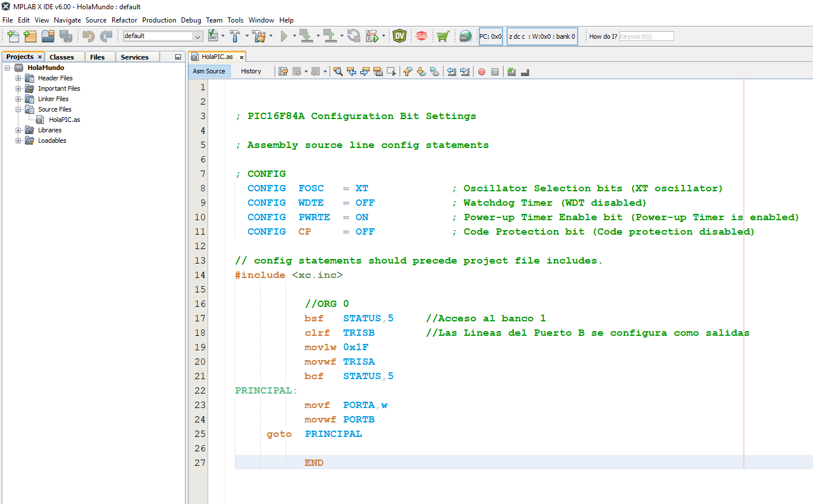Screen dimensions: 813x504
Task: Expand the Loadables tree node
Action: [x=18, y=140]
